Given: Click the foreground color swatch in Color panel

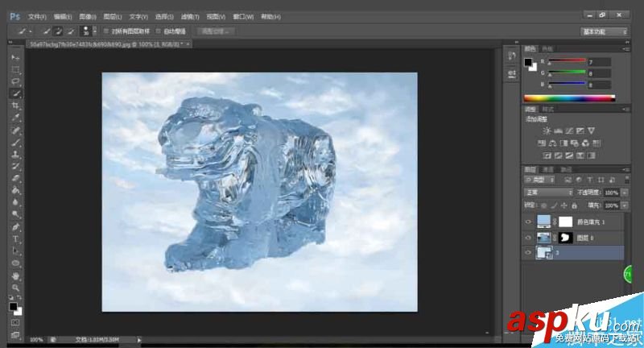Looking at the screenshot, I should pyautogui.click(x=528, y=63).
